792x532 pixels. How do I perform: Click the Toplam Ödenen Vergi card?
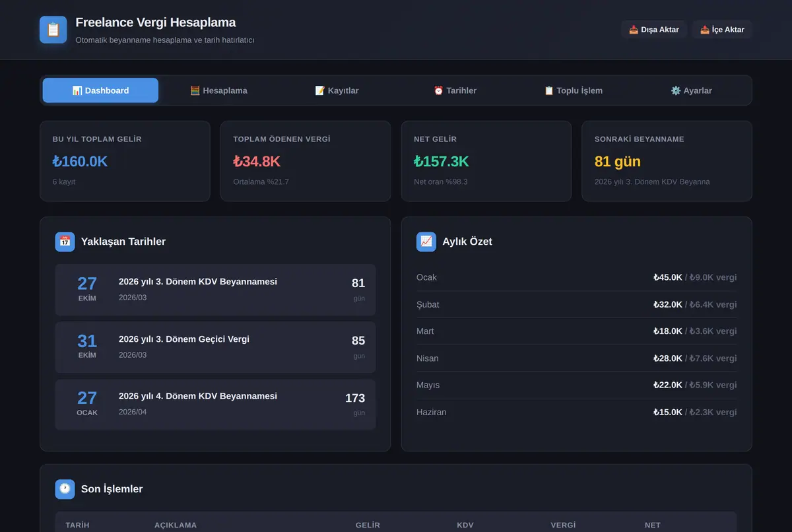[x=306, y=161]
